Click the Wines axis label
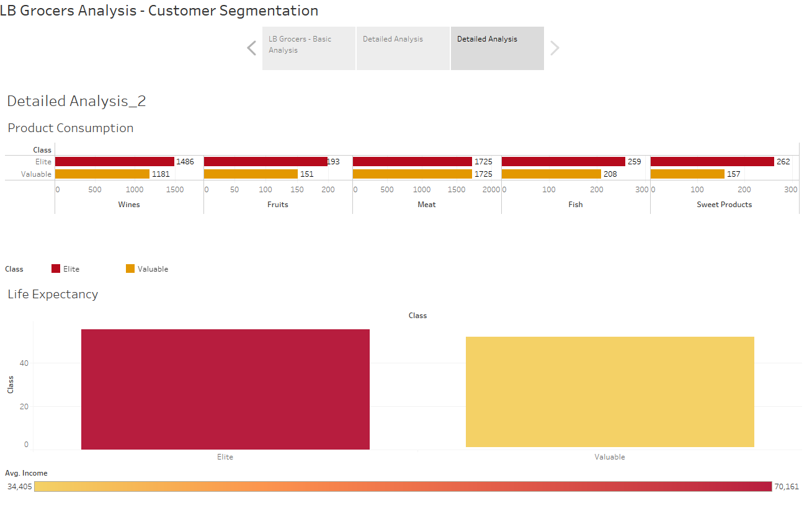 pos(129,204)
